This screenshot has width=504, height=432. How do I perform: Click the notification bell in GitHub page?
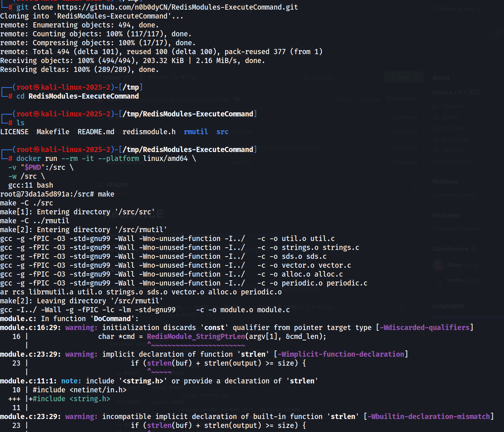point(498,33)
